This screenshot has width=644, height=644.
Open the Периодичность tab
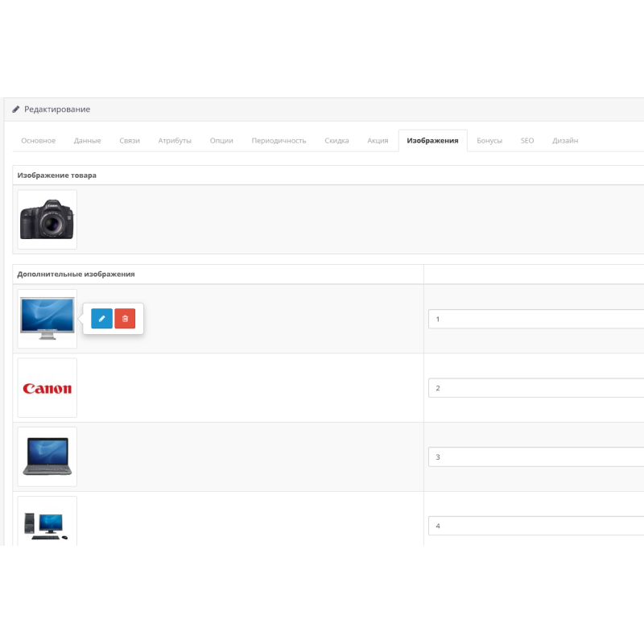coord(279,141)
